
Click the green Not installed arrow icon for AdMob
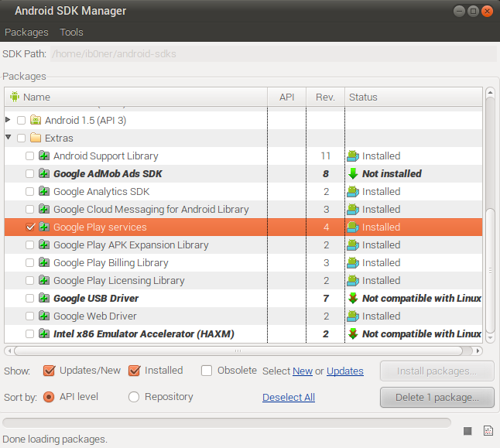353,174
